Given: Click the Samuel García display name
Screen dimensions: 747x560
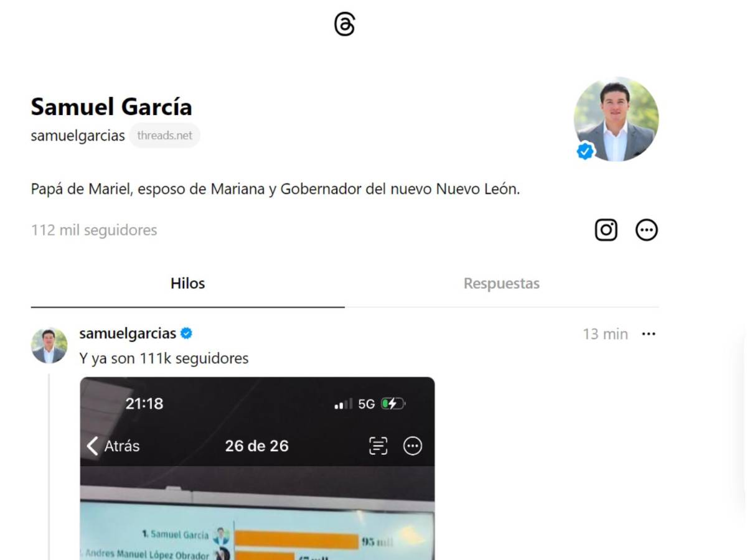Looking at the screenshot, I should tap(111, 106).
